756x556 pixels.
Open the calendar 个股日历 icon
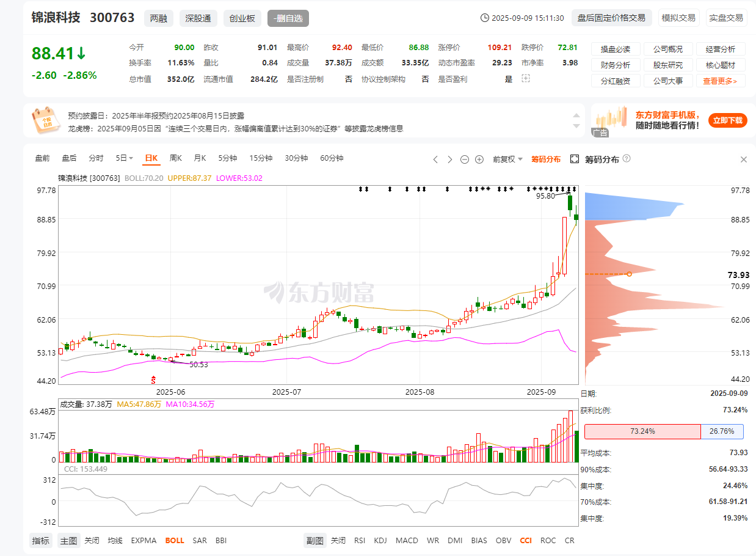(x=46, y=120)
